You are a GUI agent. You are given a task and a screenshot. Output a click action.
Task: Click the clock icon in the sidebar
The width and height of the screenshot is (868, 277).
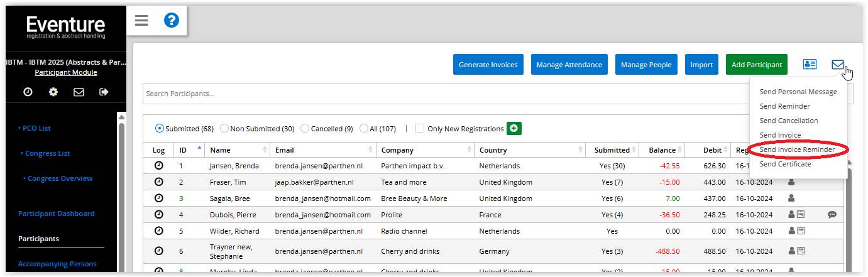click(28, 92)
